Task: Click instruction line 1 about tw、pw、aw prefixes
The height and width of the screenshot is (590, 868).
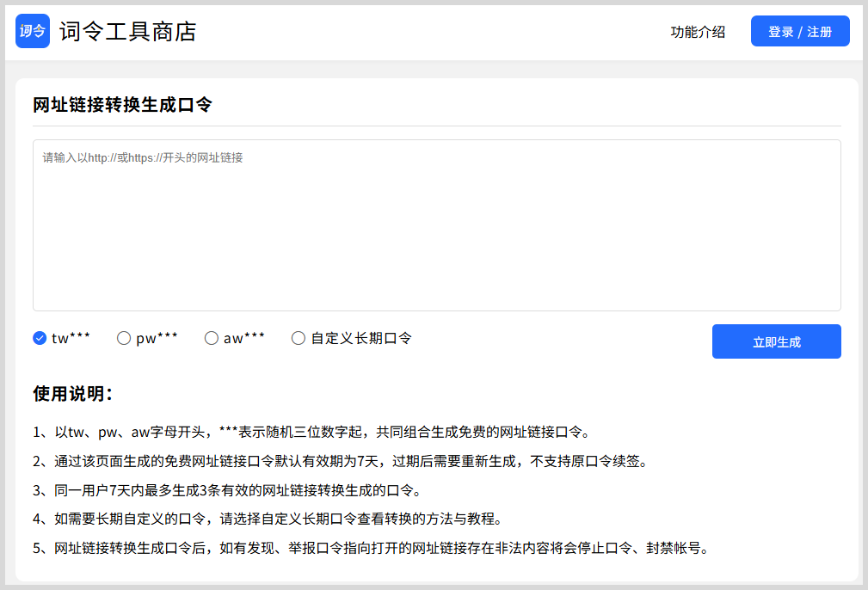Action: (x=311, y=432)
